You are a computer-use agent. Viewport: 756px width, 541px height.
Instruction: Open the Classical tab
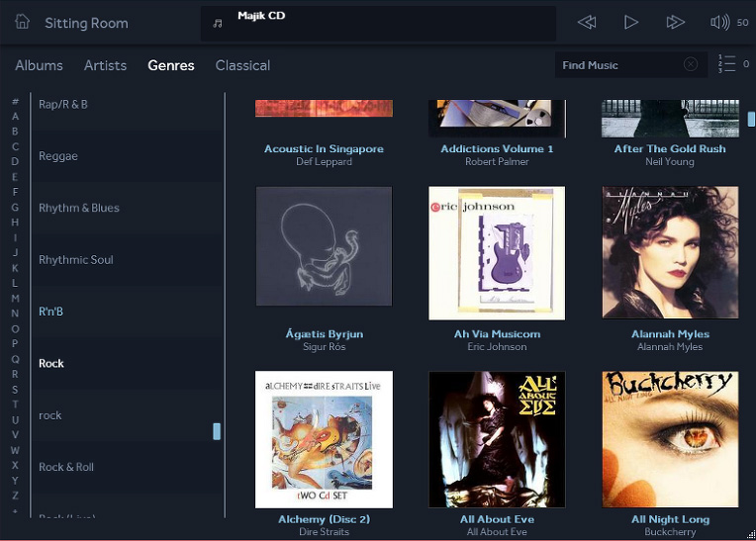tap(242, 65)
